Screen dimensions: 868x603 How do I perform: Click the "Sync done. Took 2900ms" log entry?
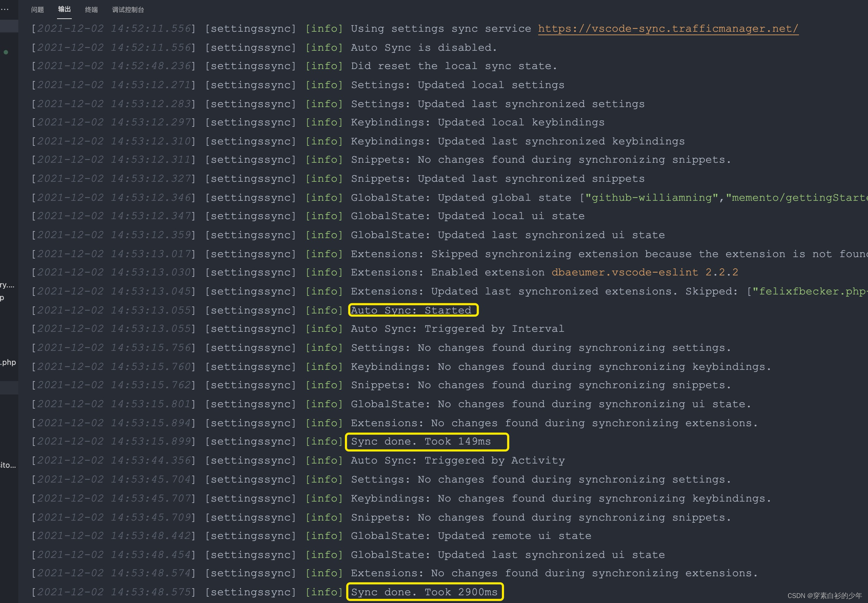[424, 592]
